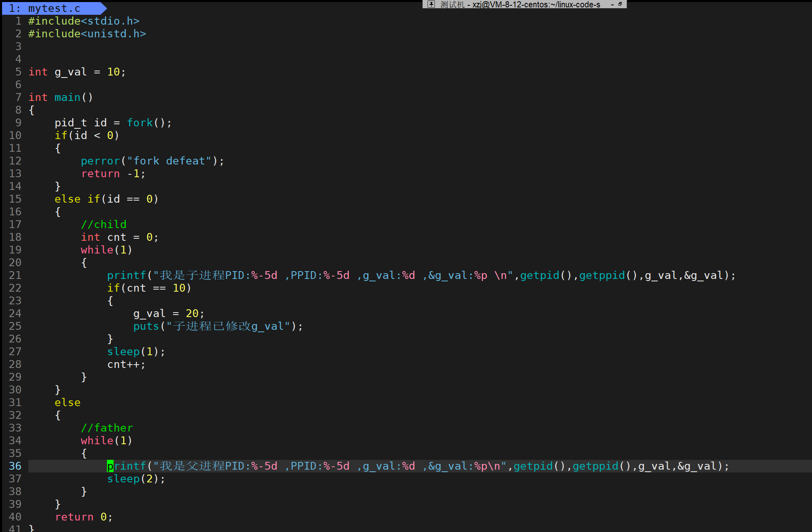Click the //child comment
Image resolution: width=812 pixels, height=532 pixels.
tap(104, 224)
